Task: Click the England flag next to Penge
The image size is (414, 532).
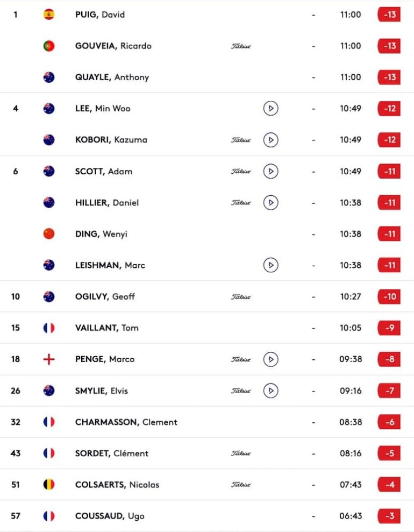Action: (x=49, y=359)
